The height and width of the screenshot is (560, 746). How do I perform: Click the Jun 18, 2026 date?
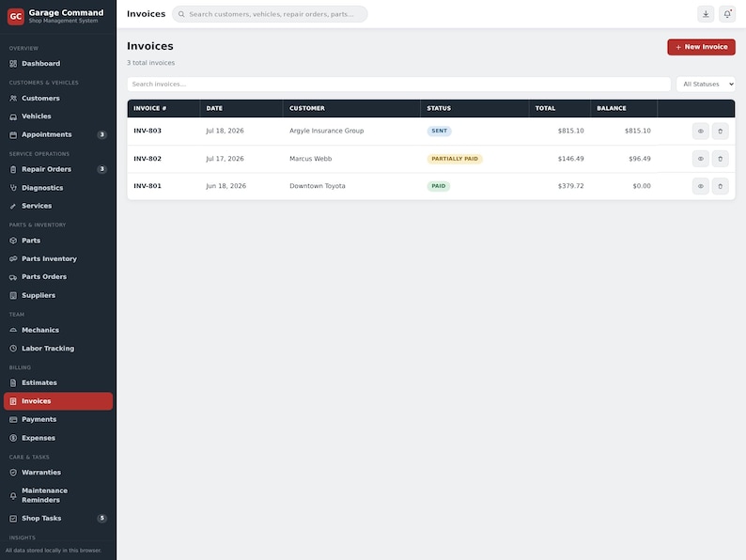pos(226,186)
